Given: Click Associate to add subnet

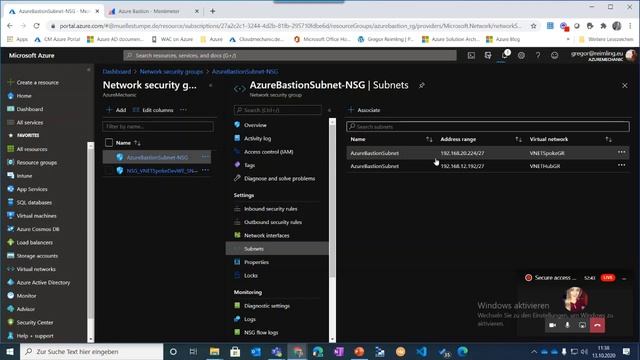Looking at the screenshot, I should coord(364,110).
